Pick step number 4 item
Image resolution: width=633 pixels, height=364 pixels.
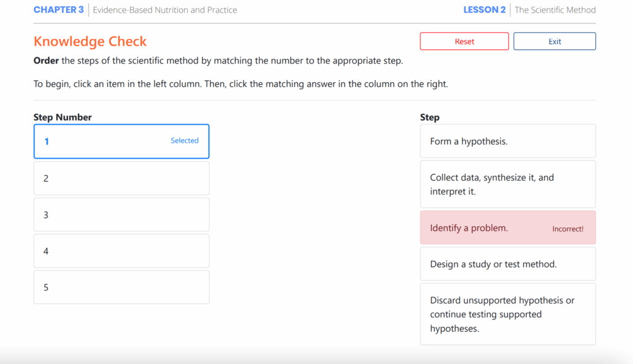122,251
